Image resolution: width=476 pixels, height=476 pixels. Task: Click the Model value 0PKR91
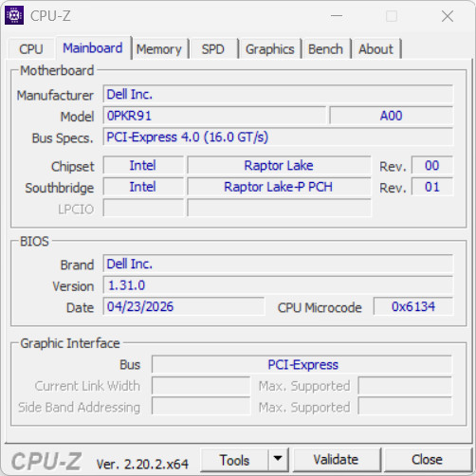(x=214, y=116)
